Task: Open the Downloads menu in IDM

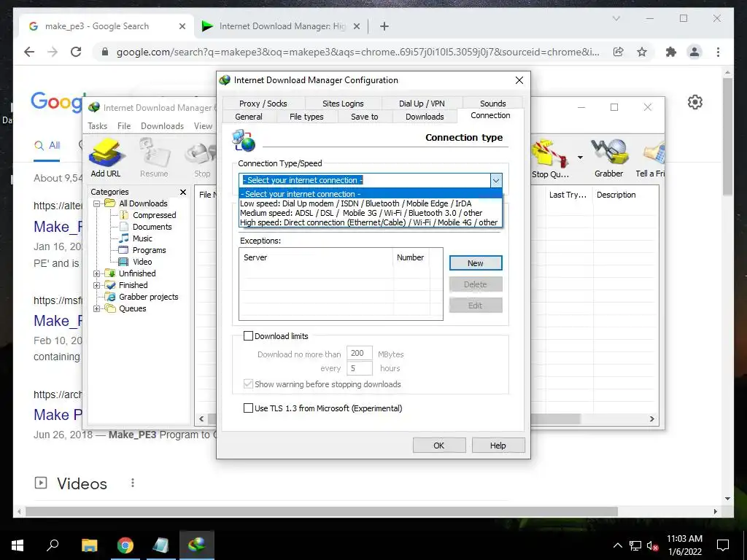Action: (162, 126)
